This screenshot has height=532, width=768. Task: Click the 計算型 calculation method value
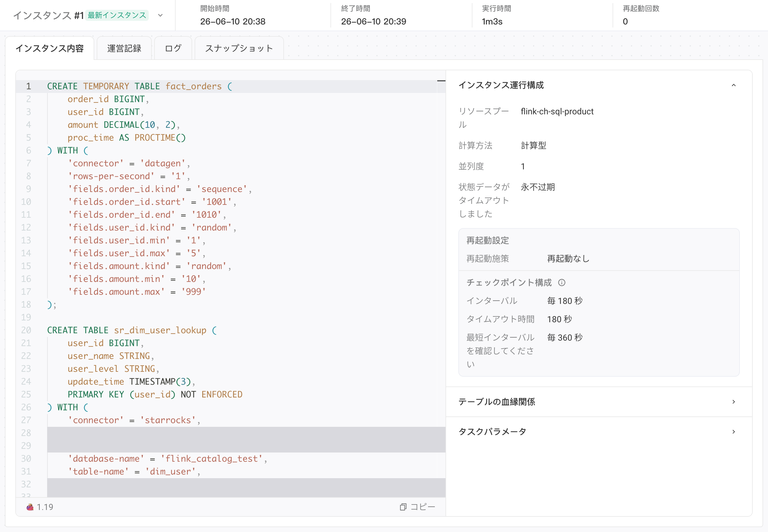coord(533,145)
